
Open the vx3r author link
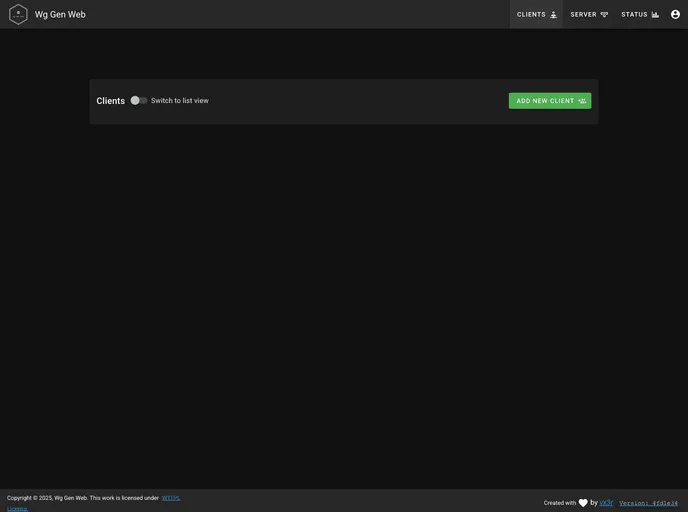(606, 503)
